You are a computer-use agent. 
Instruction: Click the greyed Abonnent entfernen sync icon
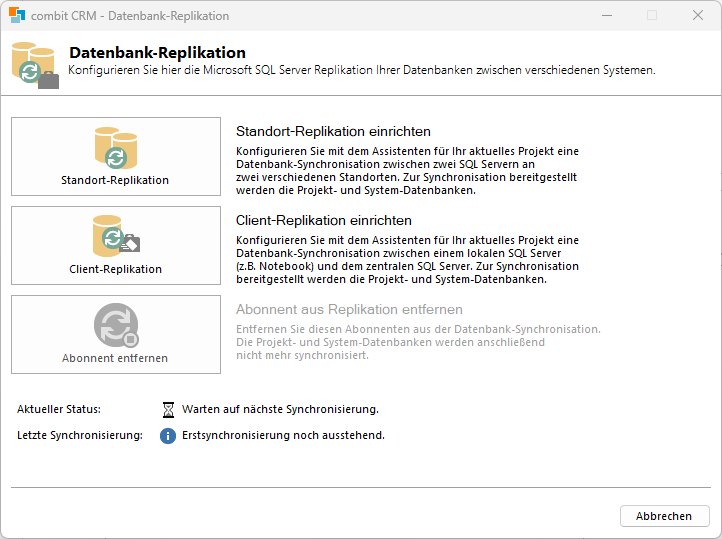click(115, 326)
